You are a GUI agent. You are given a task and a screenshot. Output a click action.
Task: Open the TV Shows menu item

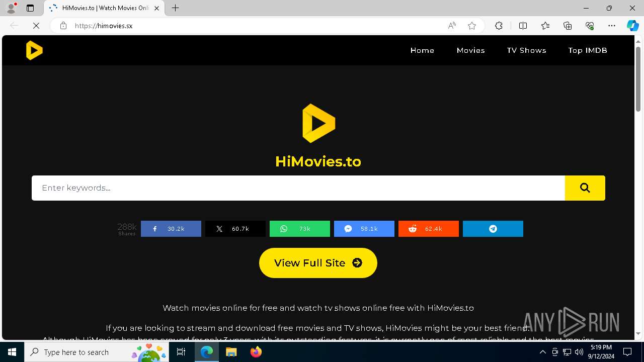pyautogui.click(x=526, y=50)
